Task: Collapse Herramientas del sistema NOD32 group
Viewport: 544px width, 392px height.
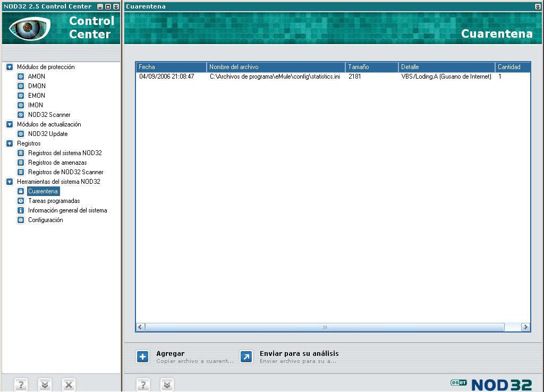Action: 10,182
